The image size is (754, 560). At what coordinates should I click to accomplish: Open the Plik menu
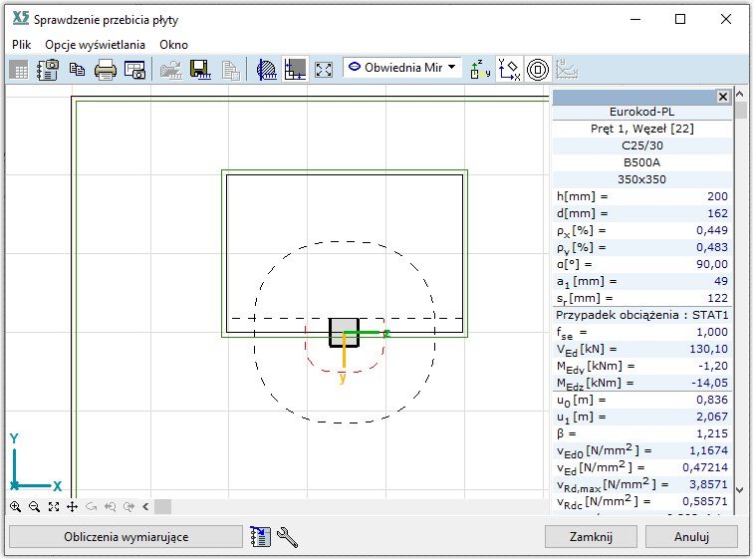click(22, 45)
